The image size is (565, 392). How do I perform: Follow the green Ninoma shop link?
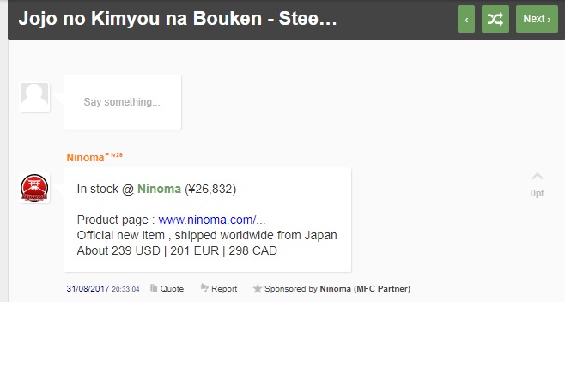(x=159, y=189)
